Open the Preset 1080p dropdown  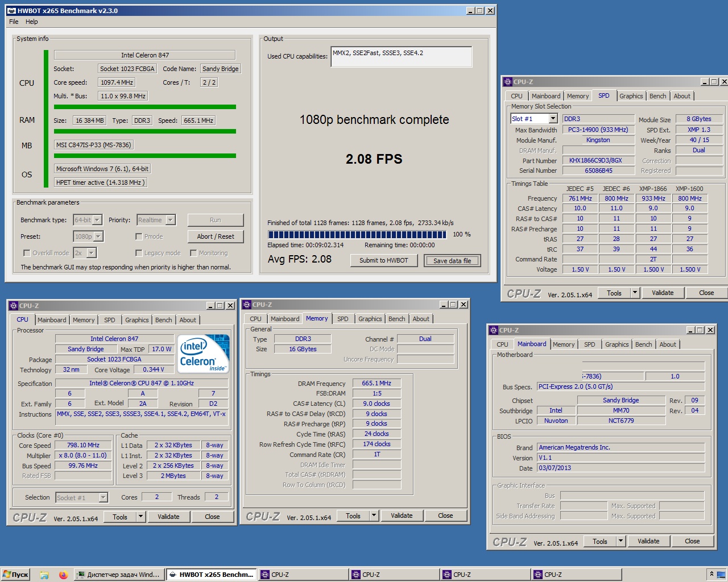[98, 236]
